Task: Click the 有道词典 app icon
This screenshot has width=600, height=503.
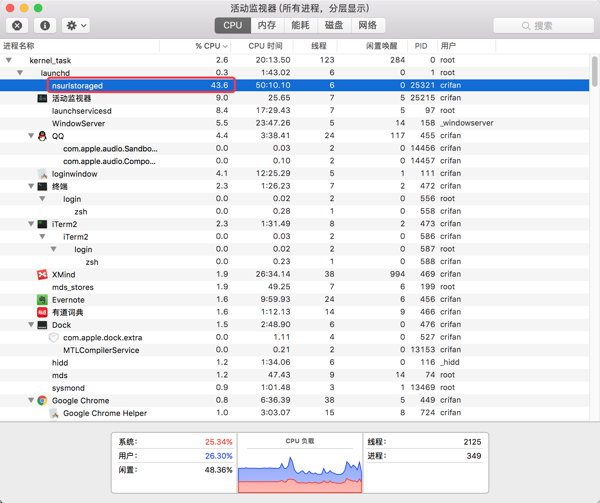Action: coord(42,312)
